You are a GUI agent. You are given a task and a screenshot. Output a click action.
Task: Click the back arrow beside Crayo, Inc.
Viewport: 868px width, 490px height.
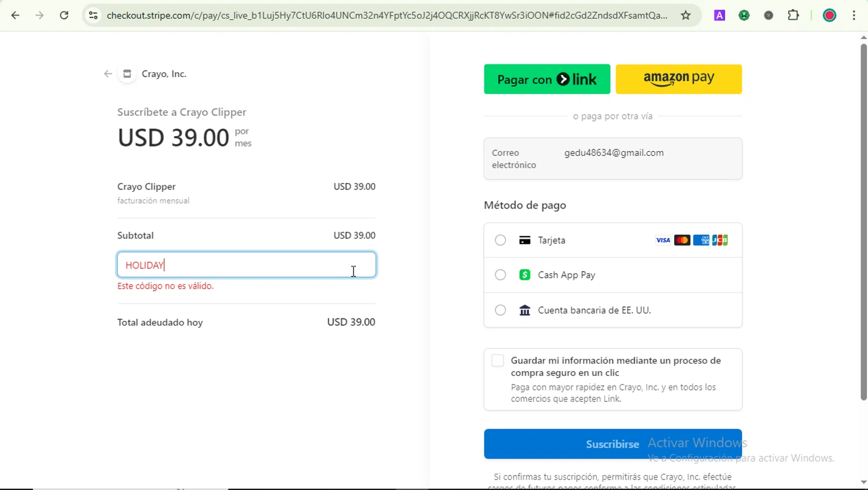click(x=108, y=74)
